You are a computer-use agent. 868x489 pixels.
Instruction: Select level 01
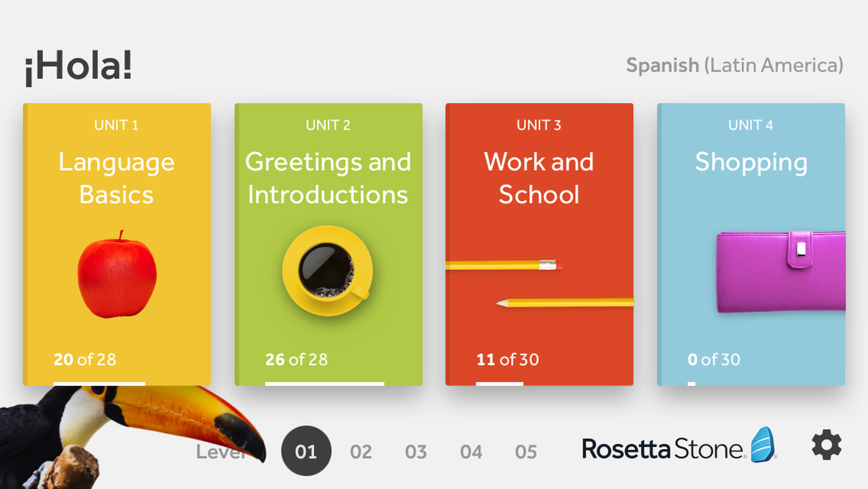coord(306,451)
